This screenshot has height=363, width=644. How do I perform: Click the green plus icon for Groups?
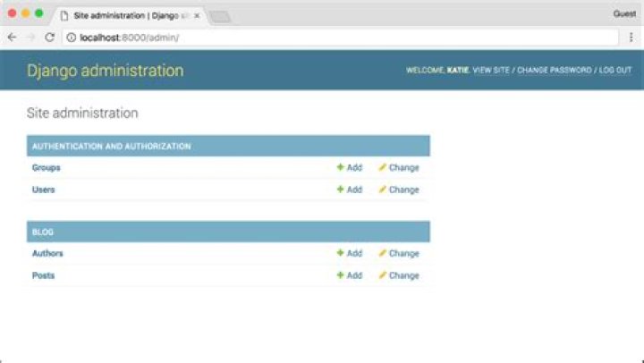340,167
